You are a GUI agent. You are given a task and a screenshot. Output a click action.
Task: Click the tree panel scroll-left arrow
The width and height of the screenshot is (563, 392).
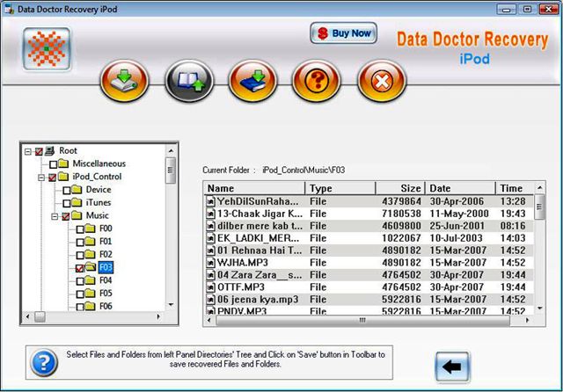click(x=28, y=317)
